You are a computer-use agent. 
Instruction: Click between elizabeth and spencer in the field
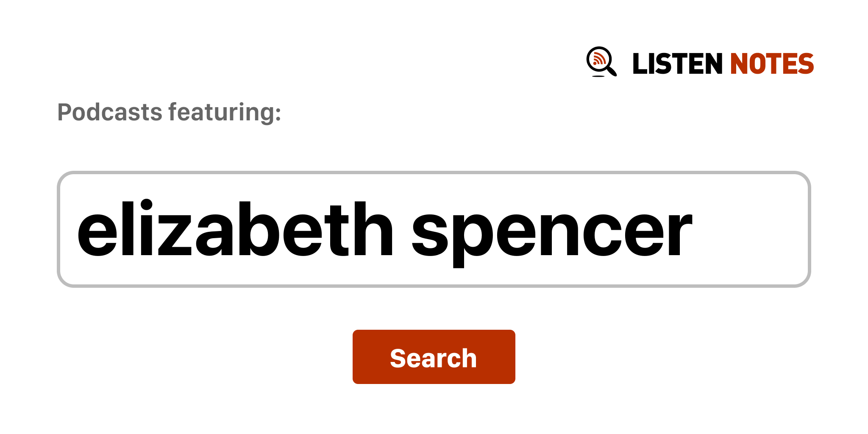tap(403, 229)
